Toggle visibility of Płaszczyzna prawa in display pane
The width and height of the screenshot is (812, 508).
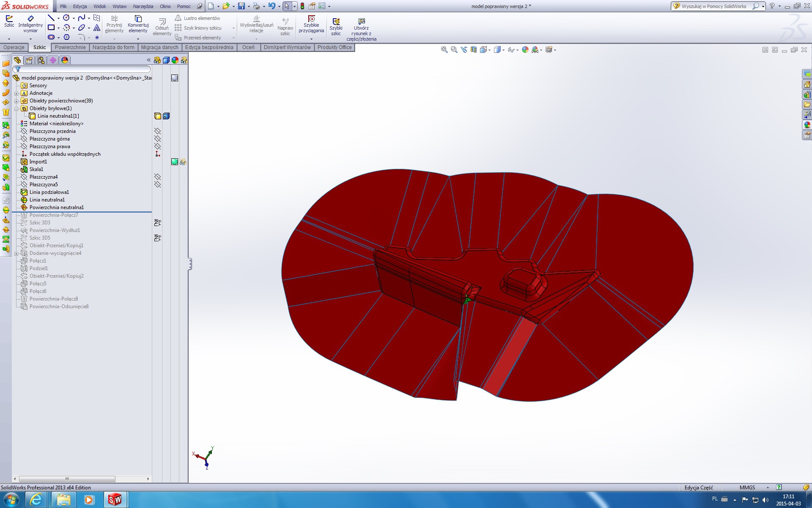[157, 146]
